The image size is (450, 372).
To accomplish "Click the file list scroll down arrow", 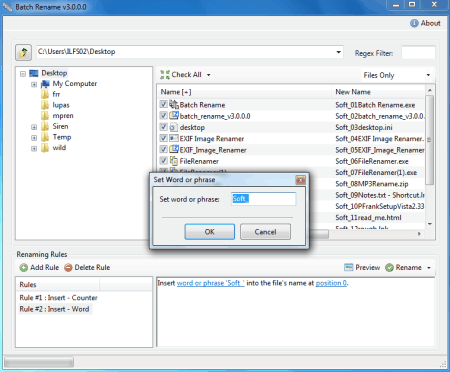I will point(429,224).
